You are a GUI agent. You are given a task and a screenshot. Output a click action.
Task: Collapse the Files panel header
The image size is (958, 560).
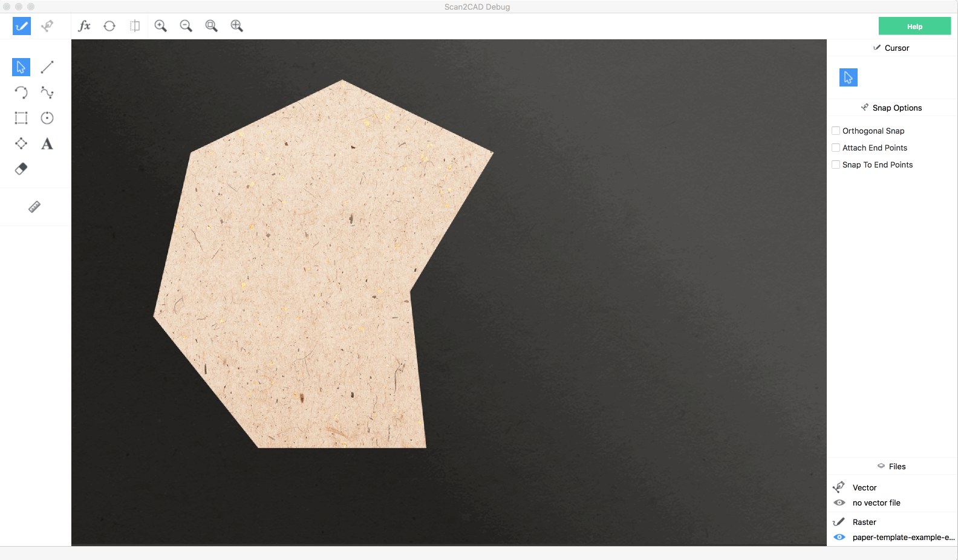point(891,466)
